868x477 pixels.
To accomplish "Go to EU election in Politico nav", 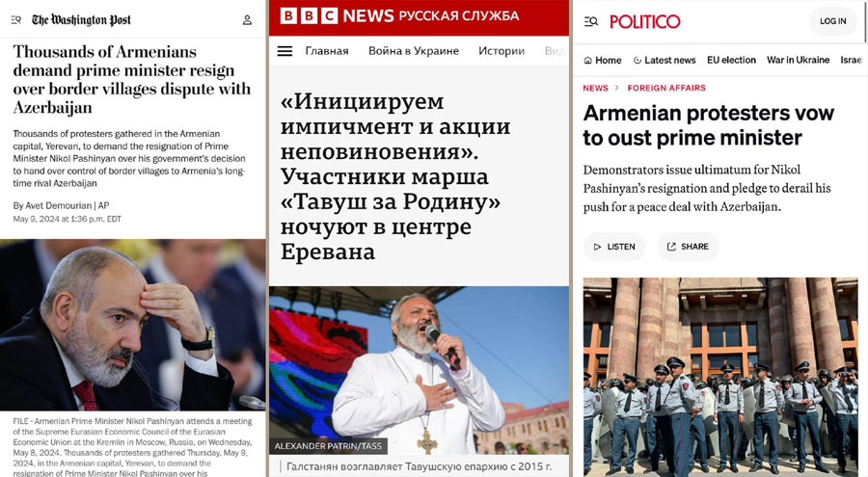I will pyautogui.click(x=731, y=60).
